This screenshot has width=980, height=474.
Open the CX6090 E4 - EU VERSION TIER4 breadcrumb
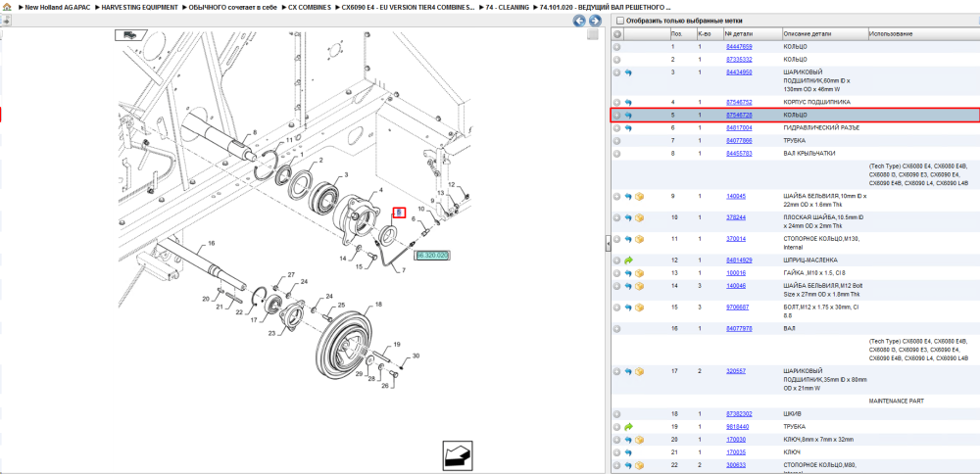coord(408,8)
